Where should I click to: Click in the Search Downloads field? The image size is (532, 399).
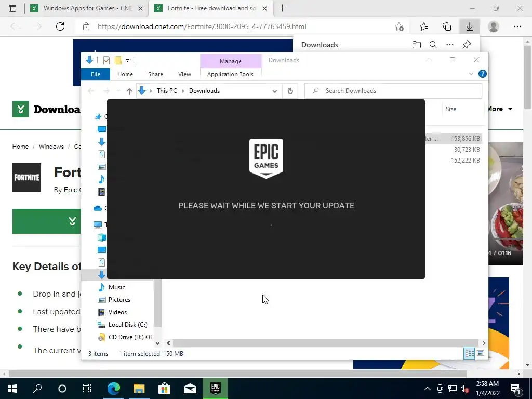coord(393,91)
